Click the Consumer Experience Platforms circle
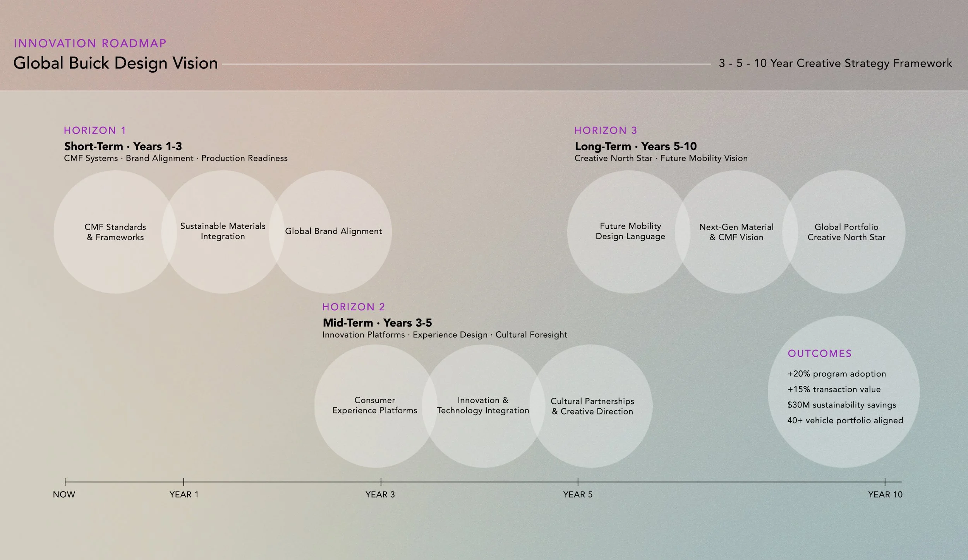 (374, 405)
